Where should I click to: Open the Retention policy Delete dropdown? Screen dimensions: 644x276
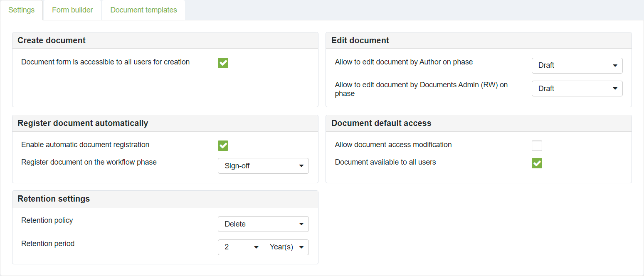(x=263, y=224)
